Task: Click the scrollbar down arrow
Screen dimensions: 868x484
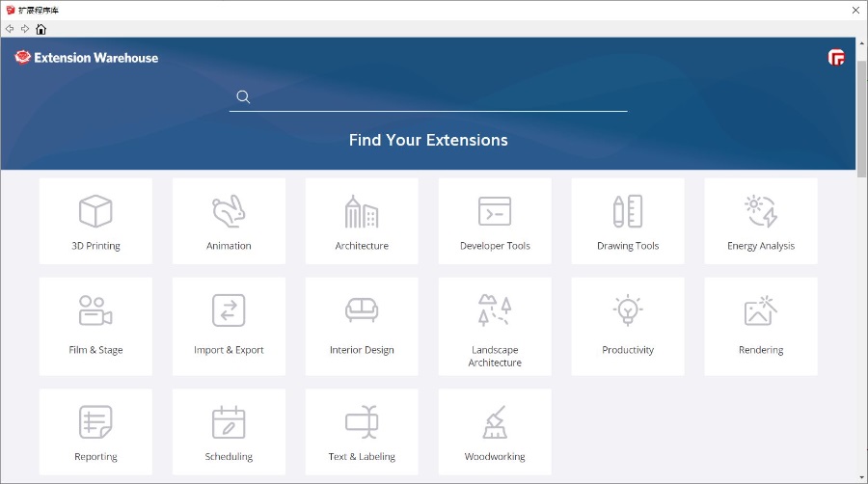Action: pyautogui.click(x=862, y=477)
